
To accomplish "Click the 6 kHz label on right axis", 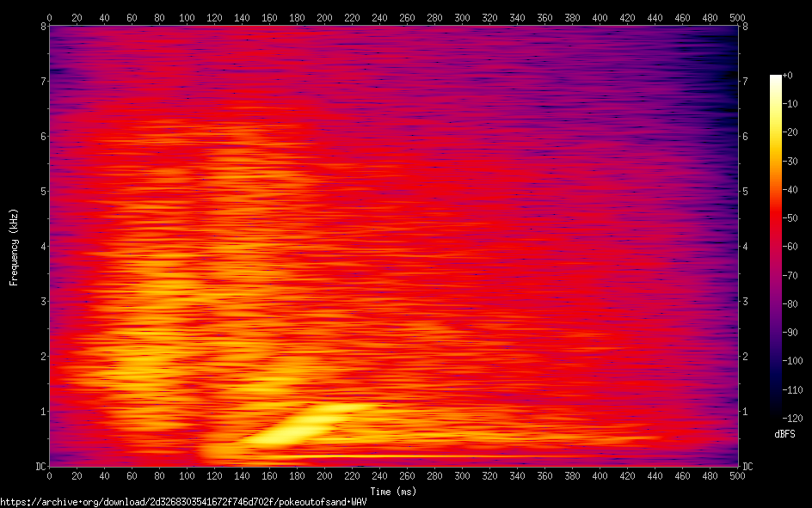I will tap(745, 136).
